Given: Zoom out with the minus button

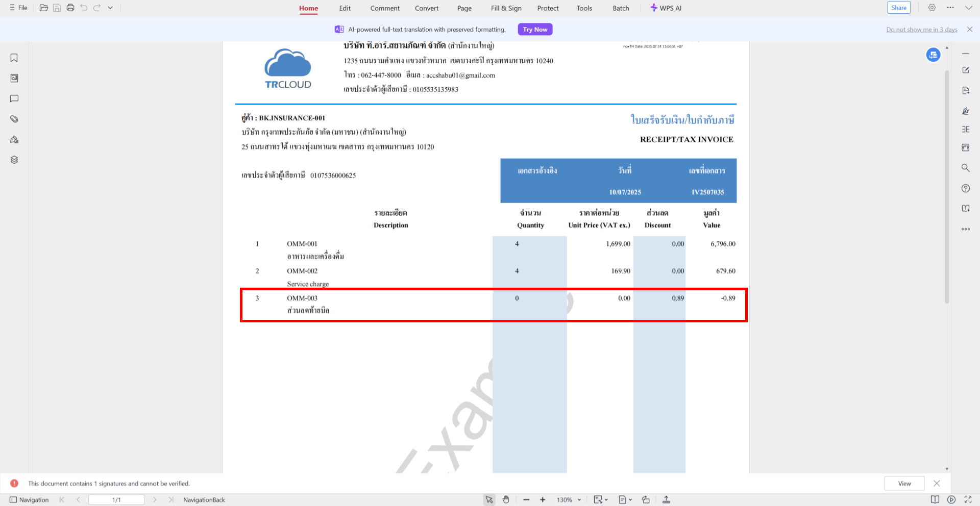Looking at the screenshot, I should coord(526,500).
